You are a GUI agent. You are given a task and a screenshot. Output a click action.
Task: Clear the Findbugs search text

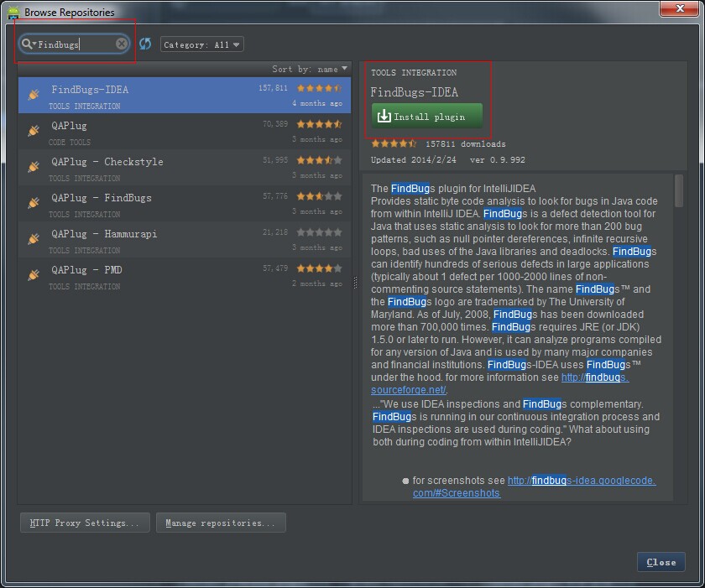click(122, 44)
